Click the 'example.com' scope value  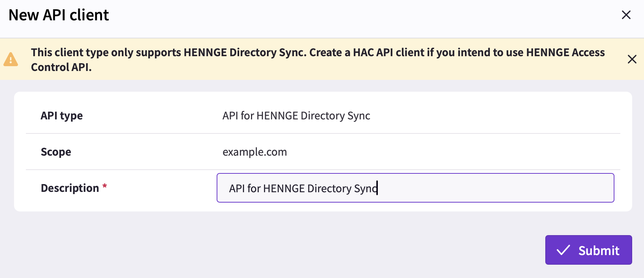click(x=255, y=152)
